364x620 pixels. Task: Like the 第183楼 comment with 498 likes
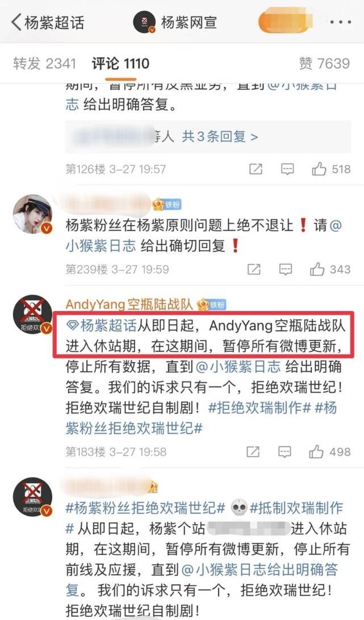(330, 452)
